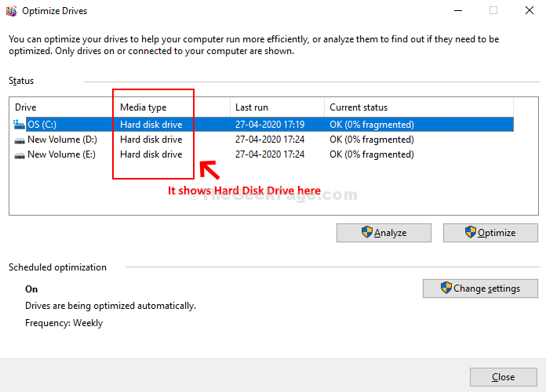
Task: Click the New Volume (D:) drive icon
Action: (x=20, y=140)
